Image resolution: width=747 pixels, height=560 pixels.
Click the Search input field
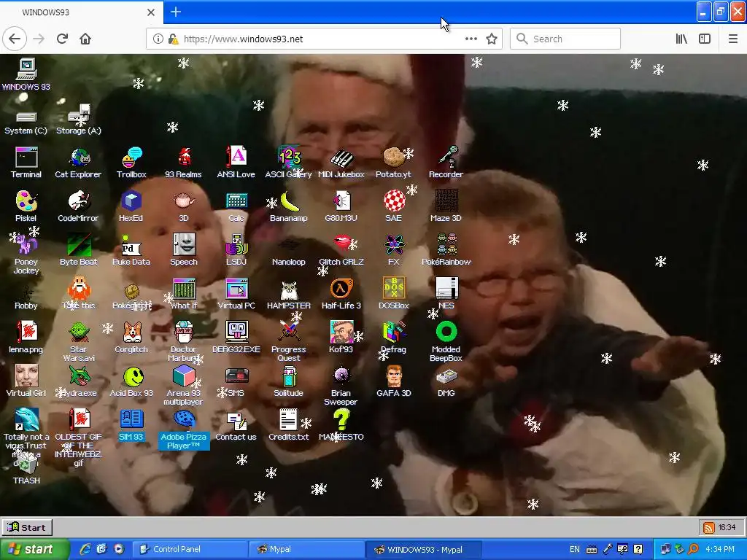[x=565, y=39]
